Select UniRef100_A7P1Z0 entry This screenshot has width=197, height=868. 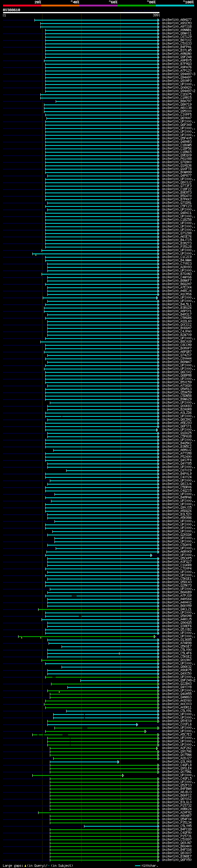[x=176, y=71]
